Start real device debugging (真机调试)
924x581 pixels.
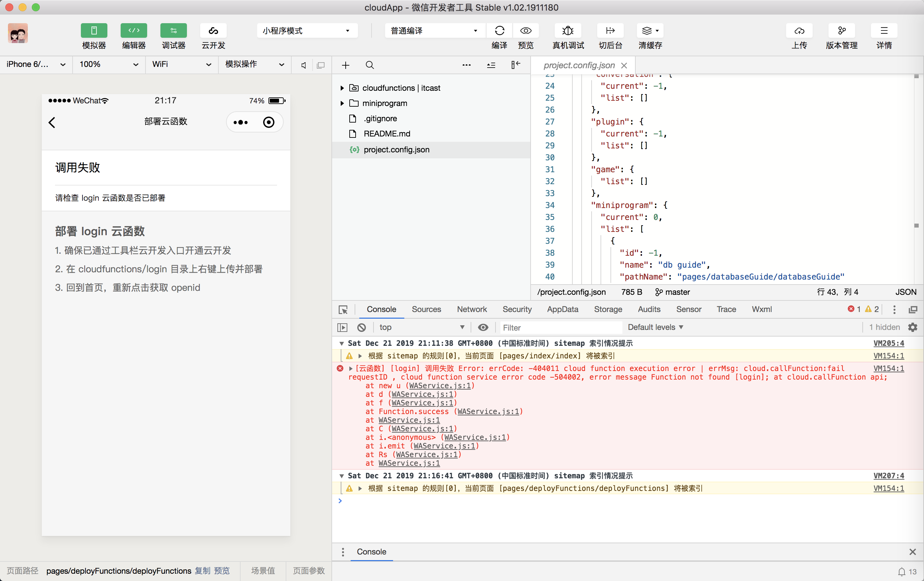click(x=568, y=31)
